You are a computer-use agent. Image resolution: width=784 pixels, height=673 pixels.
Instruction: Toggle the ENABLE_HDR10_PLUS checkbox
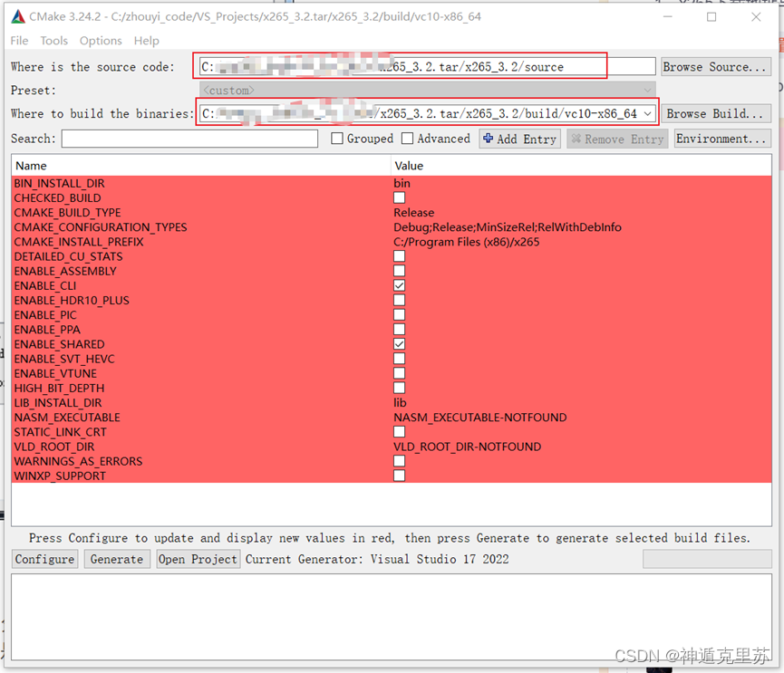[399, 301]
